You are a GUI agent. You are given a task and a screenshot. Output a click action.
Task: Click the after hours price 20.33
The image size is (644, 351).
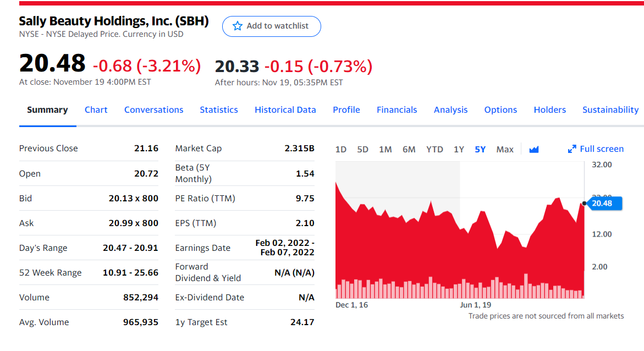[x=237, y=66]
